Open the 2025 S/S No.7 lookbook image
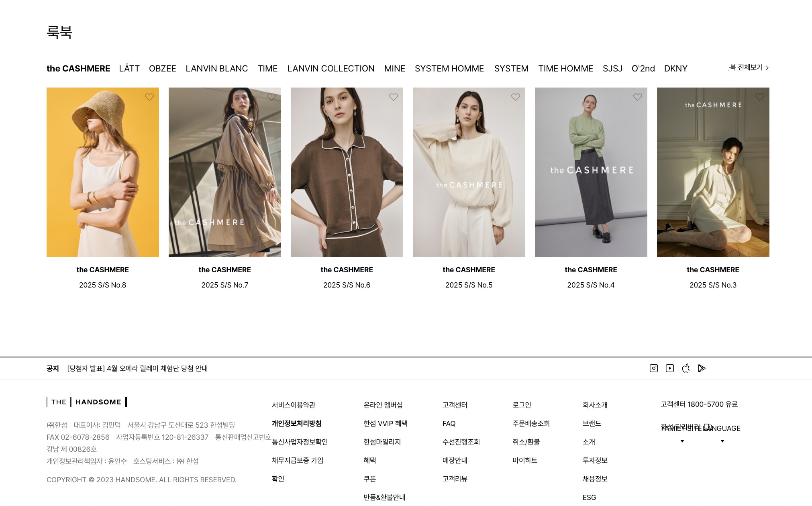This screenshot has height=506, width=812. pos(224,172)
